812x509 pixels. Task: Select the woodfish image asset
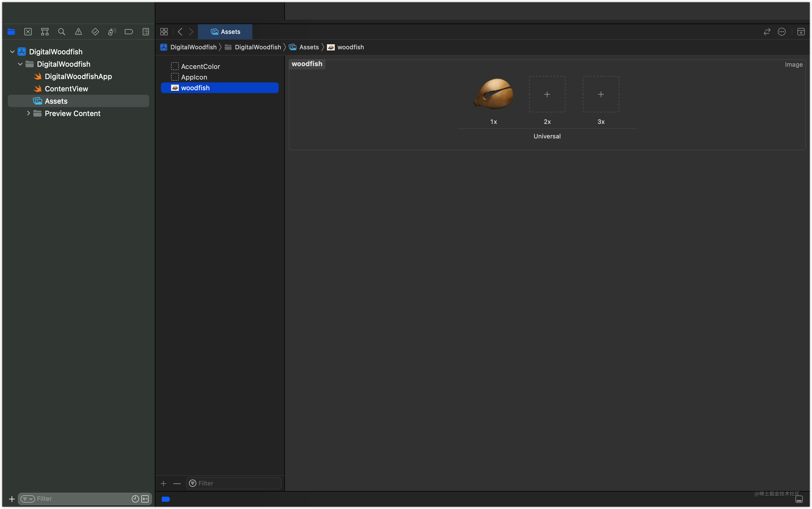[220, 88]
